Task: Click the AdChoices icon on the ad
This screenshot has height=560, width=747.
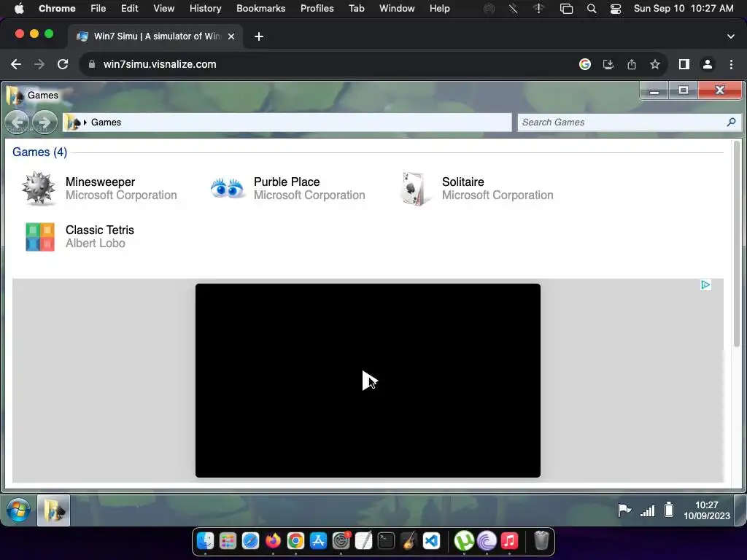Action: [x=705, y=285]
